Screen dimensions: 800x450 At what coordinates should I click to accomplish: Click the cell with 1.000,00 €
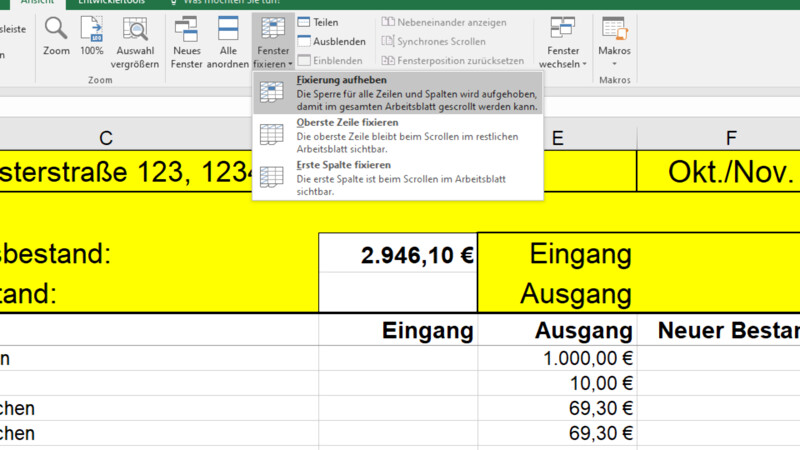pos(557,358)
